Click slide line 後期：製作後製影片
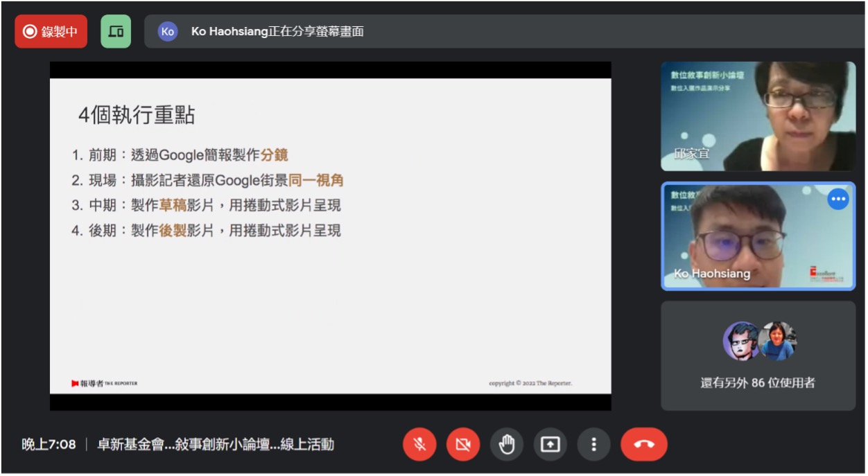This screenshot has width=868, height=476. [x=206, y=230]
